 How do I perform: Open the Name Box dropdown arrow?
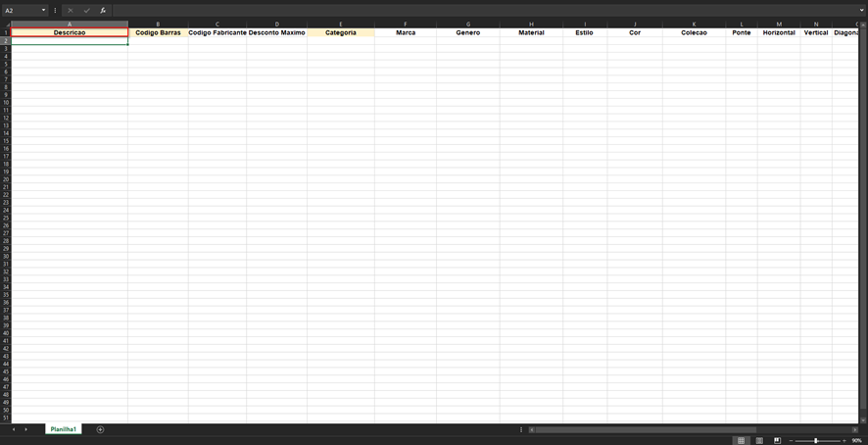coord(44,10)
